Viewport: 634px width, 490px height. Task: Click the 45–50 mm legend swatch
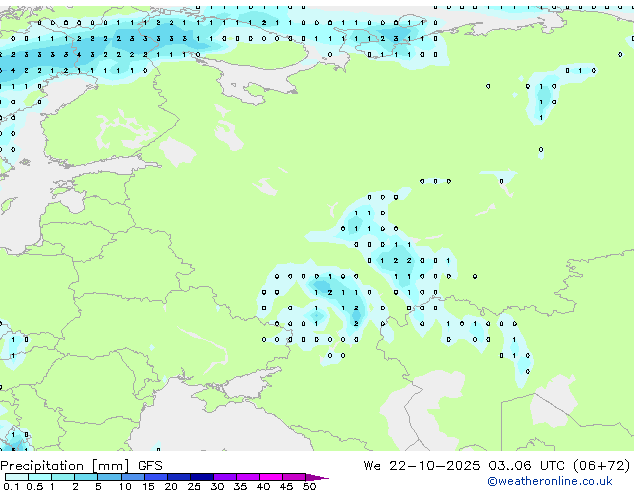(x=294, y=477)
